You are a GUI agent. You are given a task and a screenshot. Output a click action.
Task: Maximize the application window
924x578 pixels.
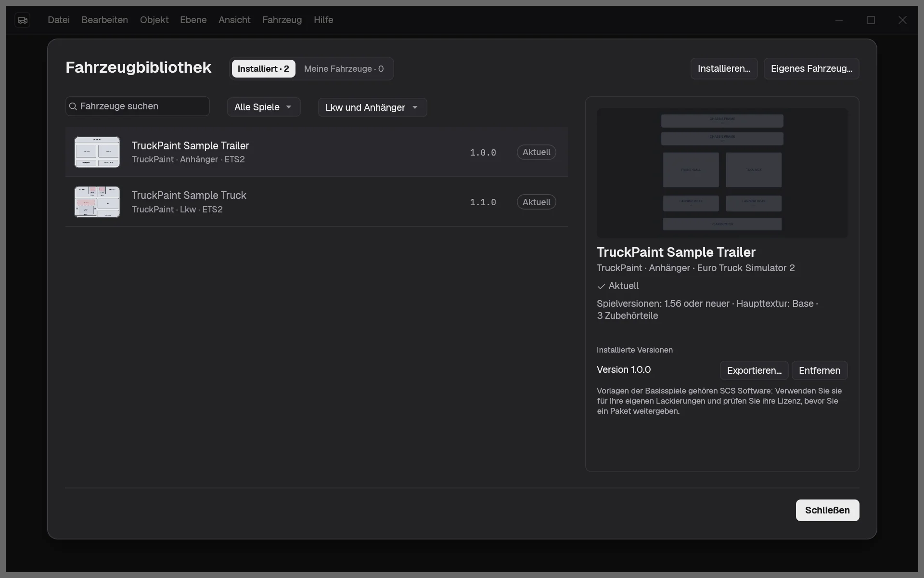click(871, 20)
